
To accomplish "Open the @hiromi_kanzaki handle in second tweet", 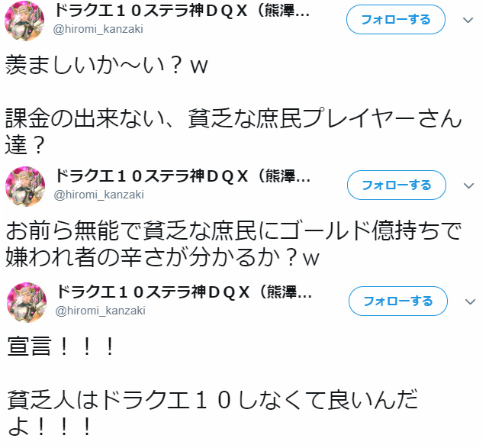I will pos(99,195).
